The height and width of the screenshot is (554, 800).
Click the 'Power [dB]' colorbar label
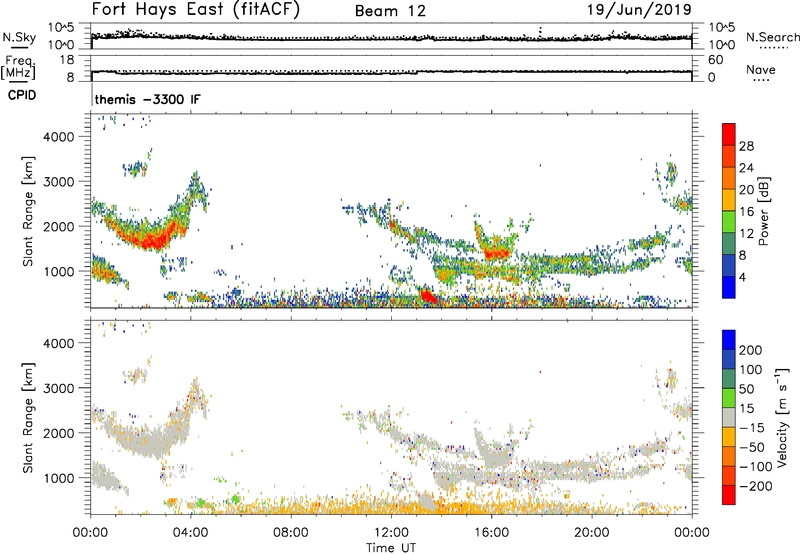(x=764, y=211)
